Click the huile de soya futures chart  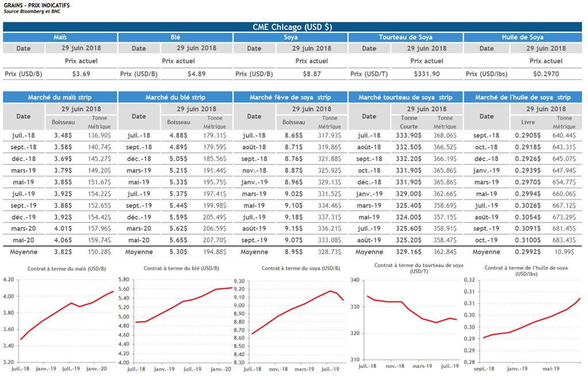tap(526, 319)
